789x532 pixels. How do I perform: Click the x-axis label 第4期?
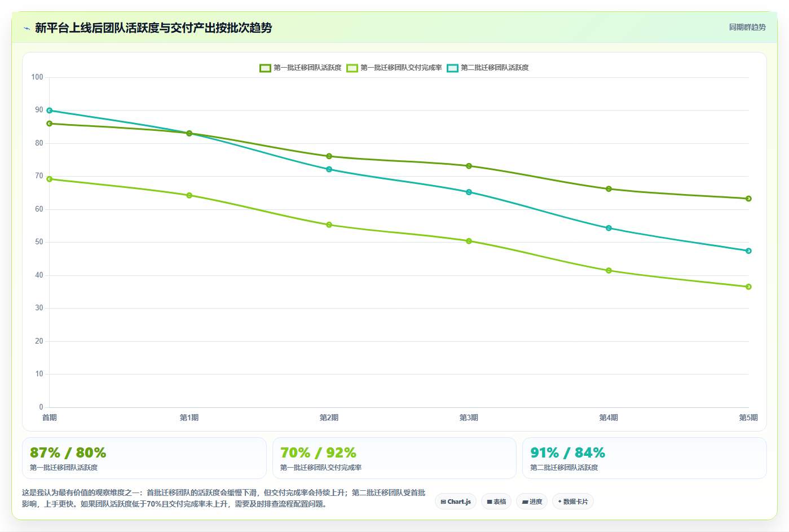click(x=609, y=417)
